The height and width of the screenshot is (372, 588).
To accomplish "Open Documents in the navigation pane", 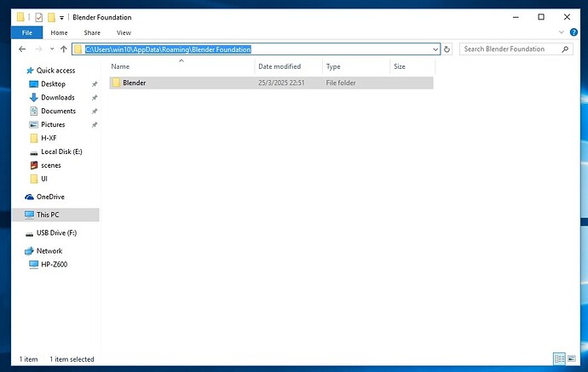I will (58, 111).
